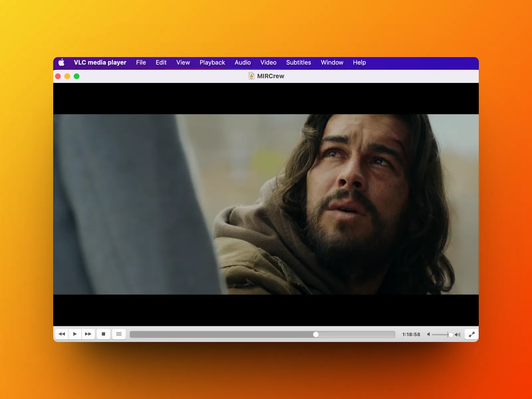532x399 pixels.
Task: Open the Help menu
Action: point(359,63)
